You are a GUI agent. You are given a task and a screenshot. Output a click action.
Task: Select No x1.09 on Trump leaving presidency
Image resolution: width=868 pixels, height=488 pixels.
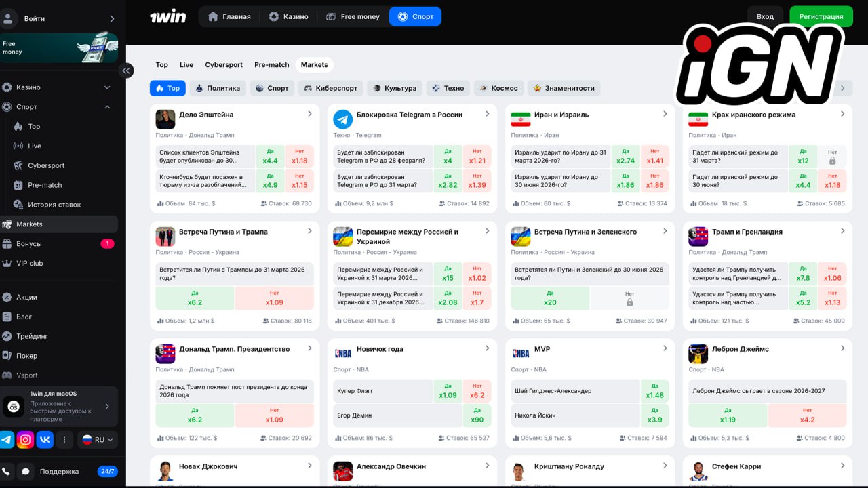[274, 415]
